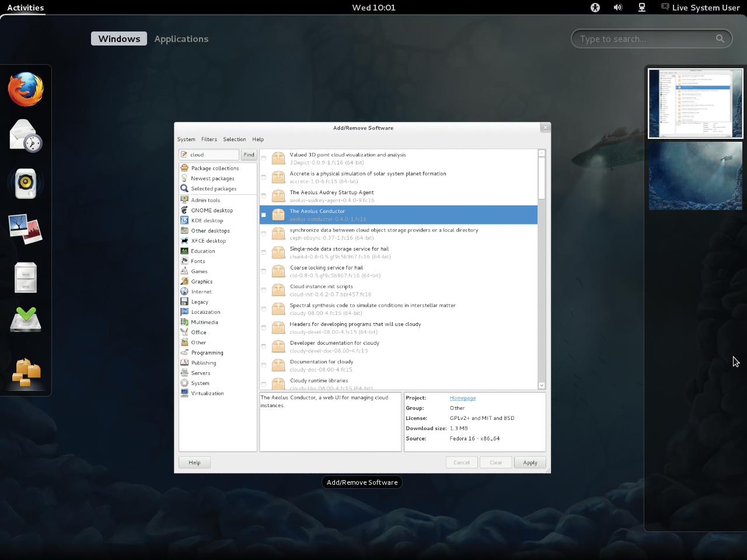The image size is (747, 560).
Task: Launch Firefox from the dock
Action: (x=25, y=89)
